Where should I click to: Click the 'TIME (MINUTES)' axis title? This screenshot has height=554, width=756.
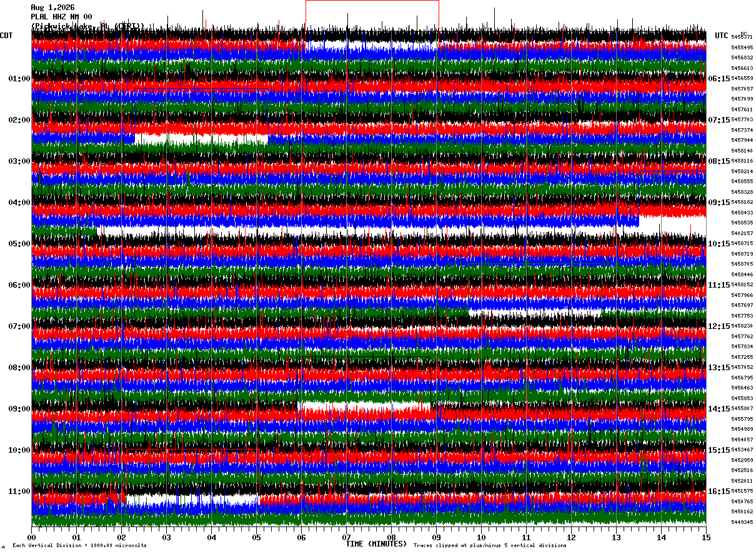tap(376, 544)
